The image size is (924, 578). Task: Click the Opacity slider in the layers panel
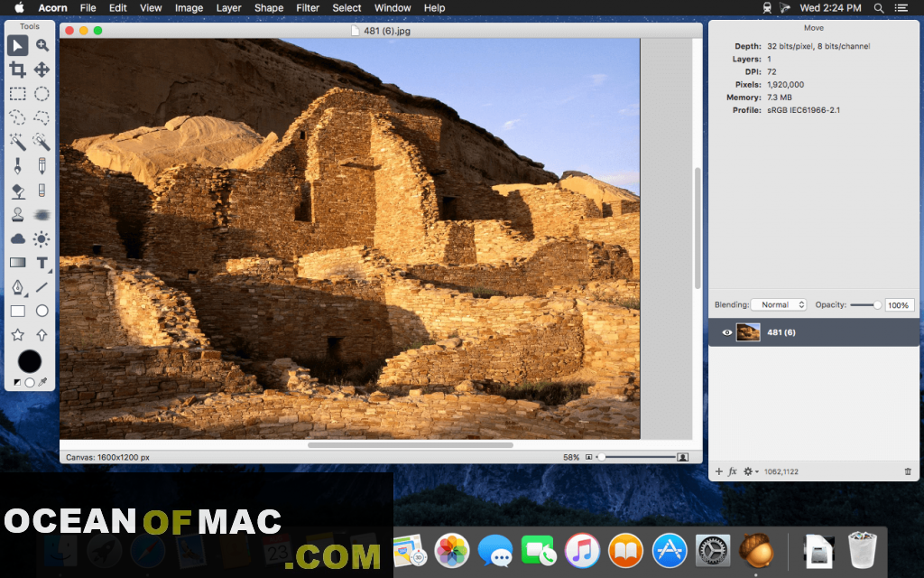tap(865, 305)
